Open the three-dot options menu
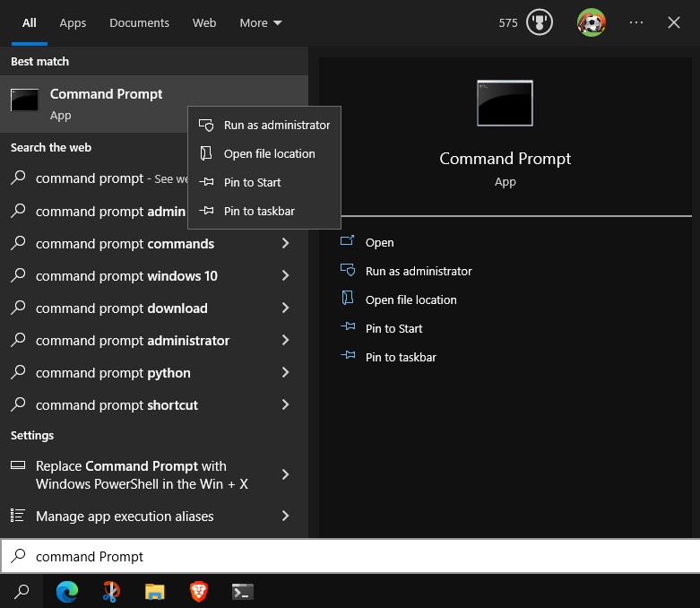 pyautogui.click(x=636, y=22)
